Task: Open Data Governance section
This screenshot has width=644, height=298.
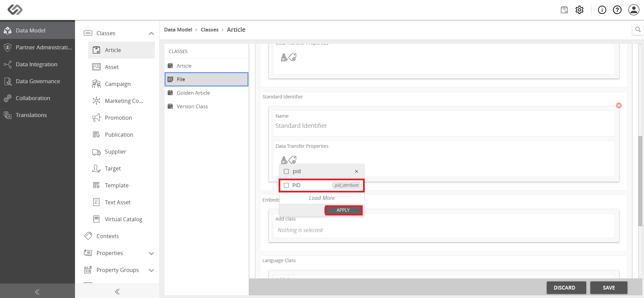Action: 37,81
